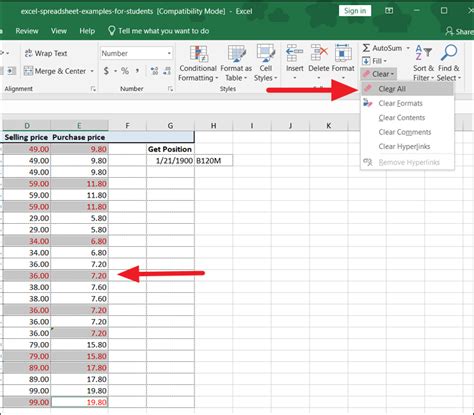Image resolution: width=474 pixels, height=415 pixels.
Task: Switch to the View tab
Action: (x=59, y=31)
